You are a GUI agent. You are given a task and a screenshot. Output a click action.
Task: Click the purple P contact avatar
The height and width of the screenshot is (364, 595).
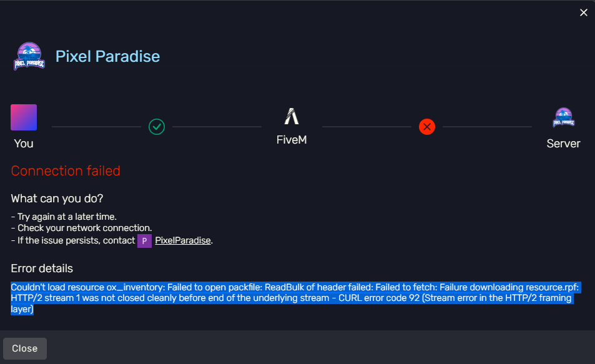click(145, 240)
